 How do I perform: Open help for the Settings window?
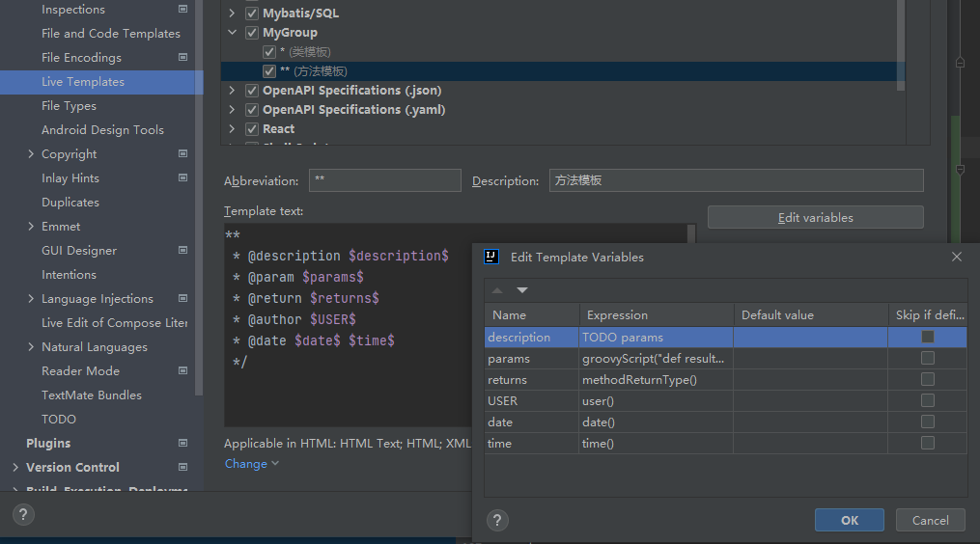pyautogui.click(x=23, y=515)
